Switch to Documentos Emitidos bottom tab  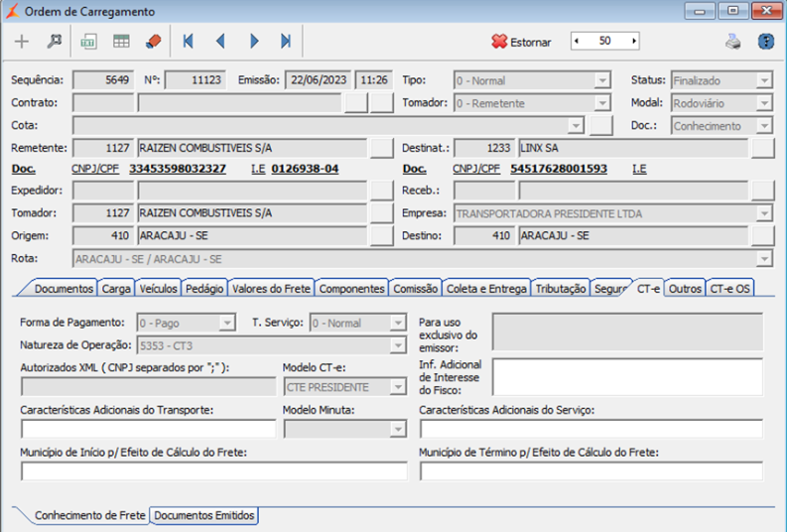204,515
